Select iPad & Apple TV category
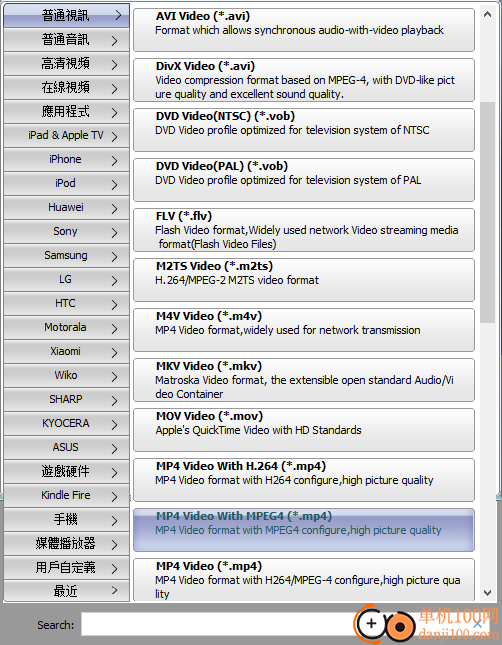This screenshot has width=502, height=645. tap(67, 135)
